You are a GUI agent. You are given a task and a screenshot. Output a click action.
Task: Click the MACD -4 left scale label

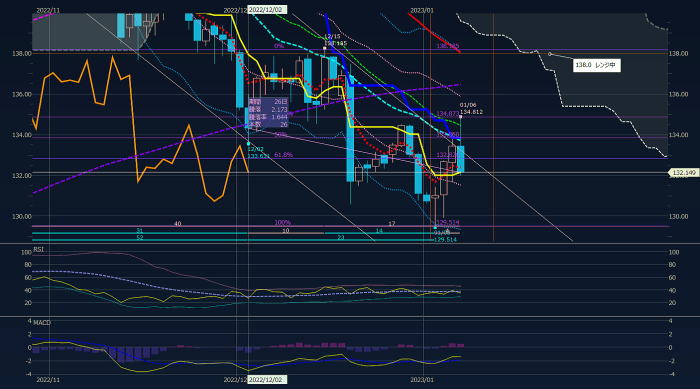[29, 374]
